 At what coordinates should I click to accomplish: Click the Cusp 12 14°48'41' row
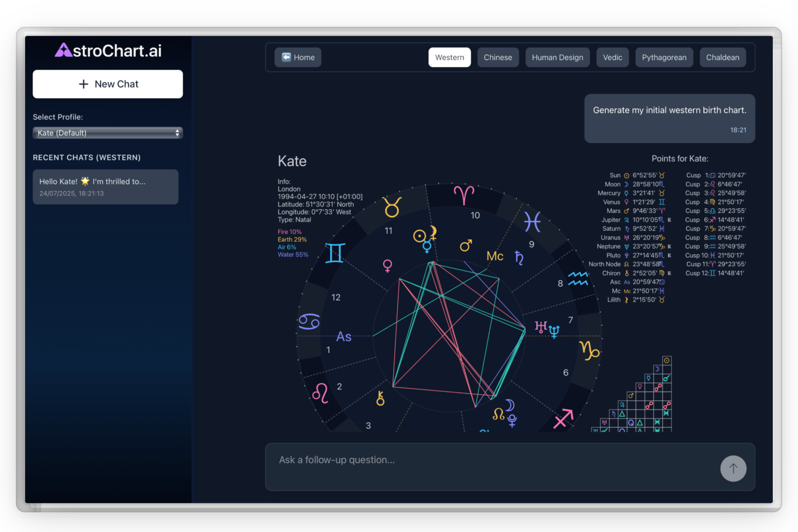715,273
